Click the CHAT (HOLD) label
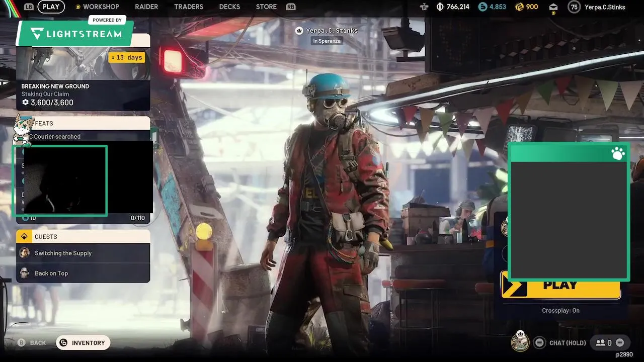Image resolution: width=644 pixels, height=362 pixels. [568, 343]
